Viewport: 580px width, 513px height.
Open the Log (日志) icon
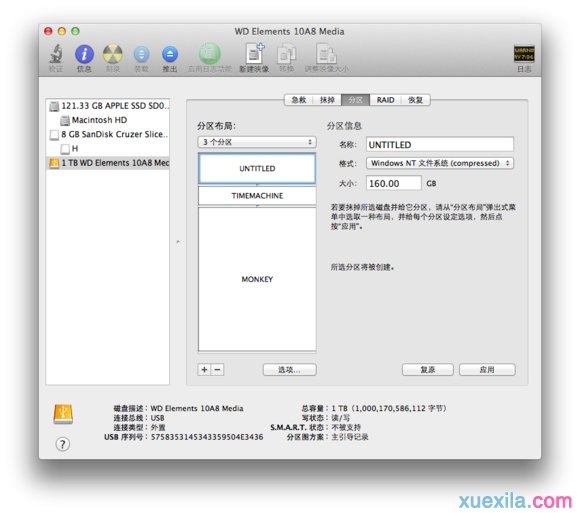pos(524,54)
